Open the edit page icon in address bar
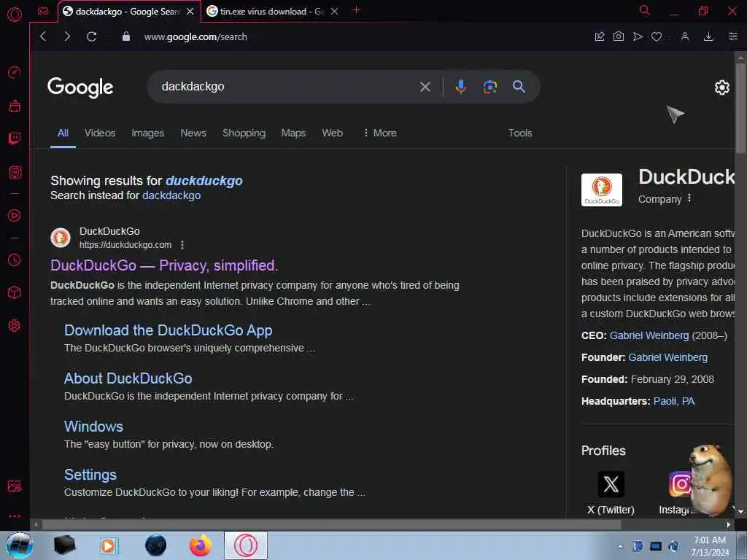This screenshot has height=560, width=747. pos(600,36)
